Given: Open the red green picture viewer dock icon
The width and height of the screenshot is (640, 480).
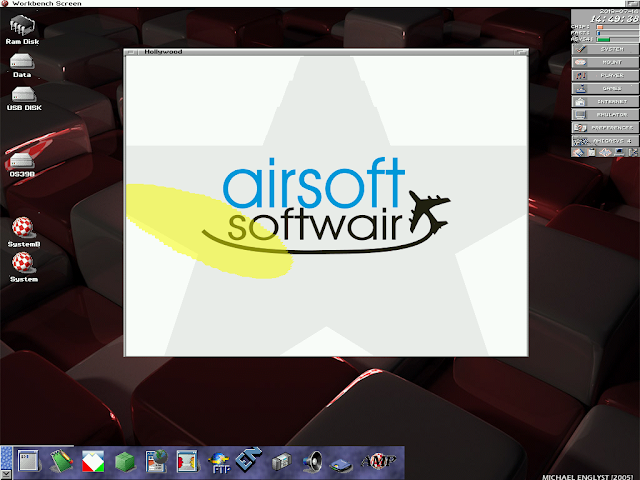Looking at the screenshot, I should pos(93,461).
